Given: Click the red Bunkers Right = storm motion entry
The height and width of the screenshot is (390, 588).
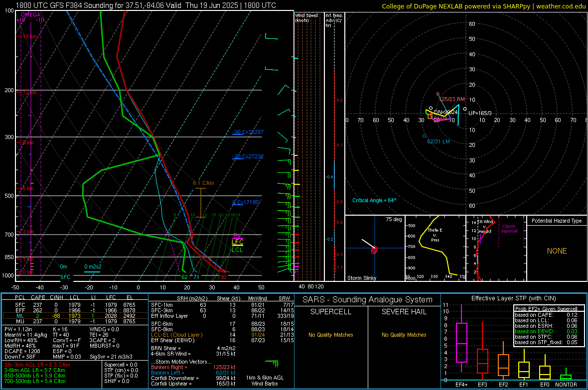Looking at the screenshot, I should (x=193, y=367).
